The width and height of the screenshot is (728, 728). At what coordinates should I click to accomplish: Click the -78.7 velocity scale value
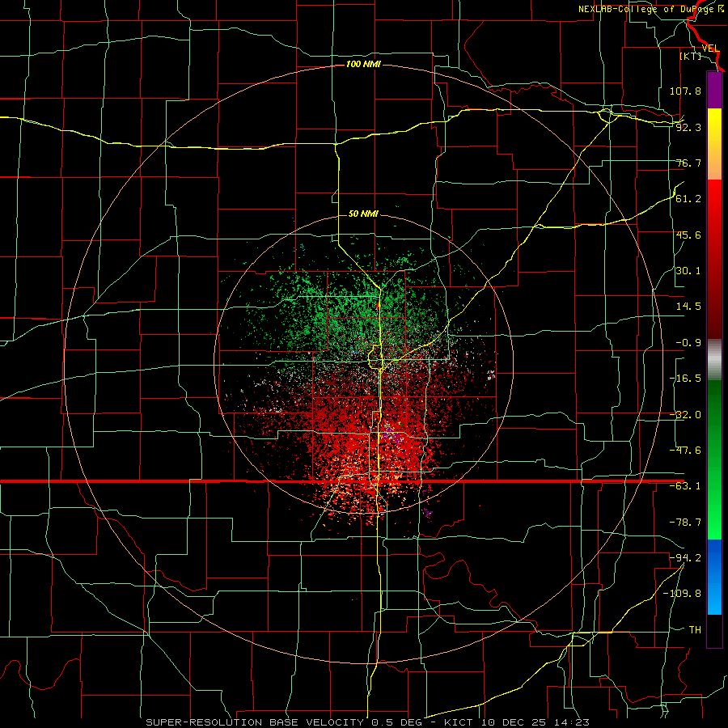tap(685, 523)
